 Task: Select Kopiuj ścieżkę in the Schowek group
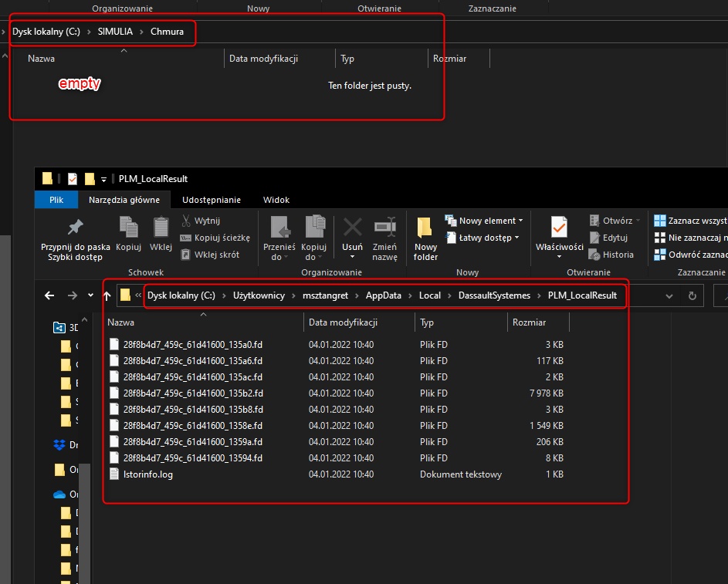tap(215, 238)
